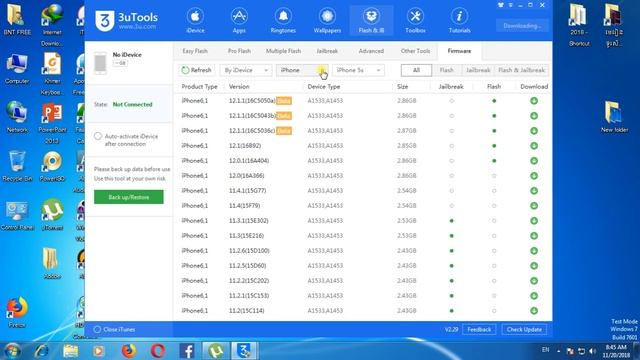The width and height of the screenshot is (640, 360).
Task: Switch to the Other Tools tab
Action: pos(415,51)
